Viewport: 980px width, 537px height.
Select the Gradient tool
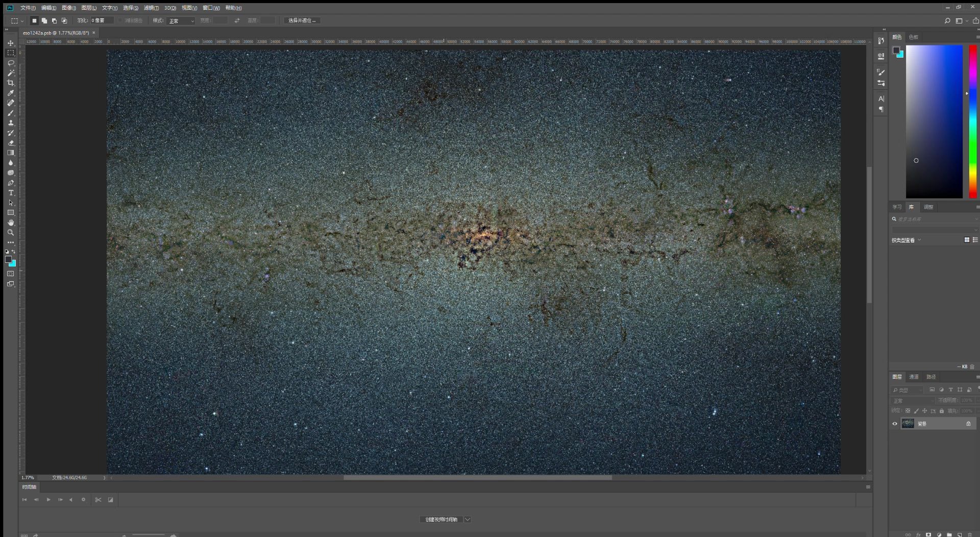pos(11,153)
